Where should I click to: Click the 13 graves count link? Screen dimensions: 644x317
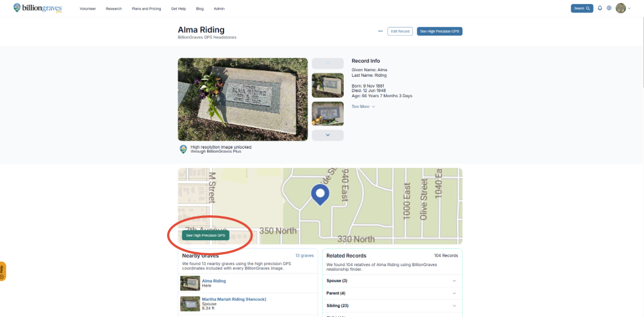click(x=304, y=255)
